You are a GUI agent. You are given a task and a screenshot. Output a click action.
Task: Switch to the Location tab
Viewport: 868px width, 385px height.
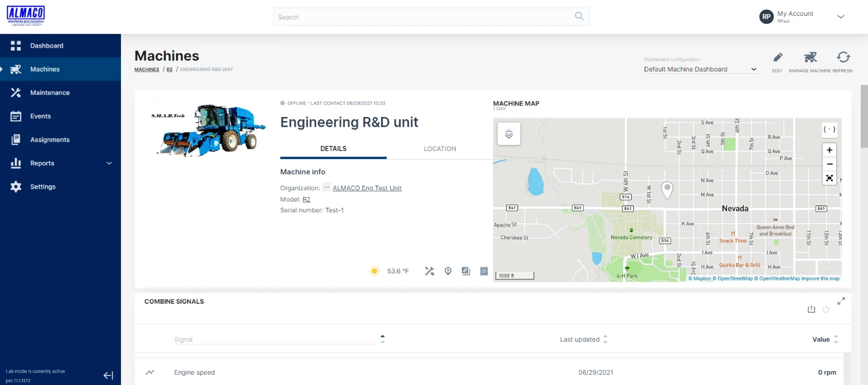click(440, 149)
